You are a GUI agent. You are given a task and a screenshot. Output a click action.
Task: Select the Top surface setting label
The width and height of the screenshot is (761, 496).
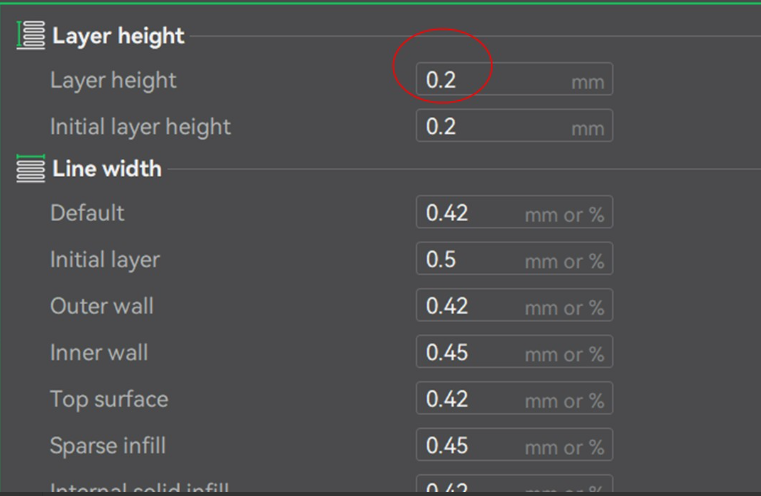(x=108, y=399)
